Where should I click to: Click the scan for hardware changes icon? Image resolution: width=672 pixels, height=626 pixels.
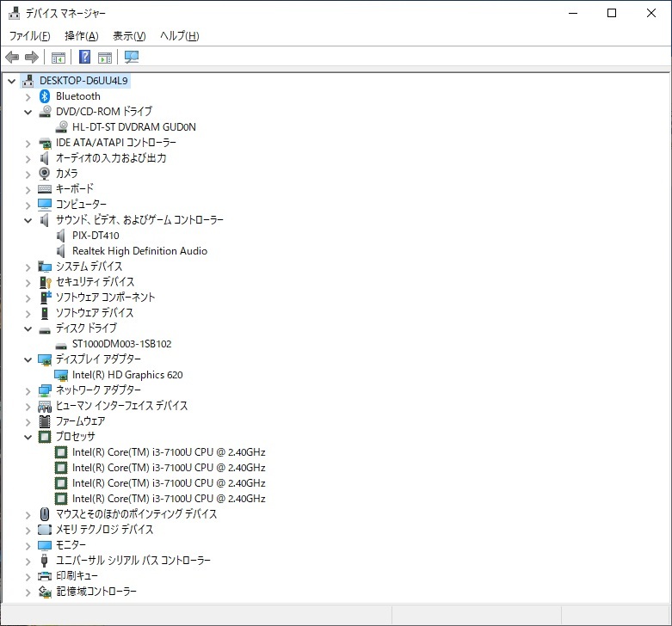pyautogui.click(x=132, y=58)
